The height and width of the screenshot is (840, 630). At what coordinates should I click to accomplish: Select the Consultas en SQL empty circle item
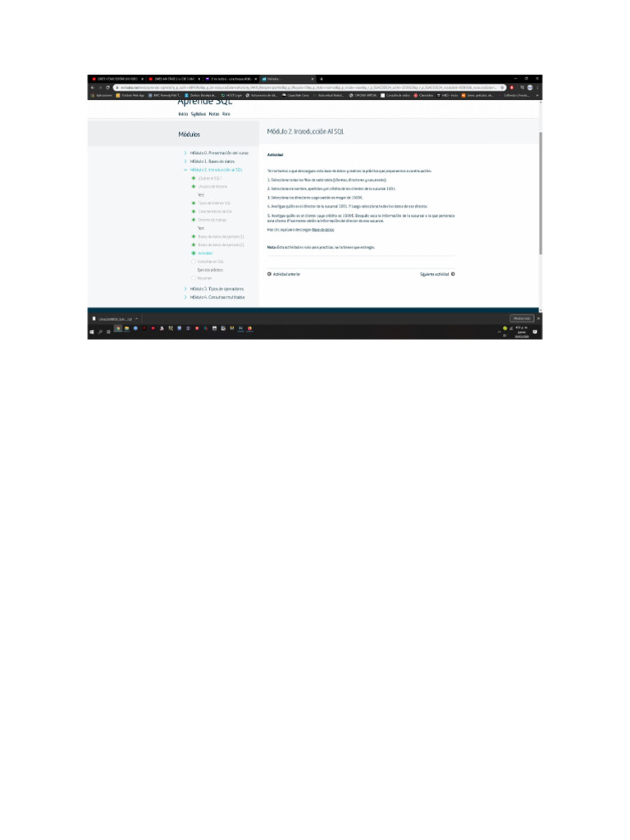[x=208, y=262]
